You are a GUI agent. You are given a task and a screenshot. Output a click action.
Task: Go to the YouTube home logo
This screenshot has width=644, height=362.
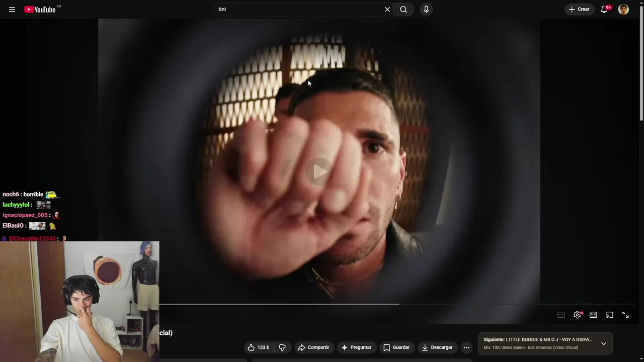[40, 10]
